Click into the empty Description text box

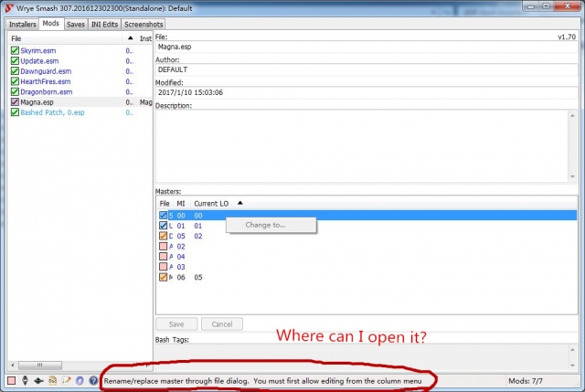pyautogui.click(x=362, y=146)
